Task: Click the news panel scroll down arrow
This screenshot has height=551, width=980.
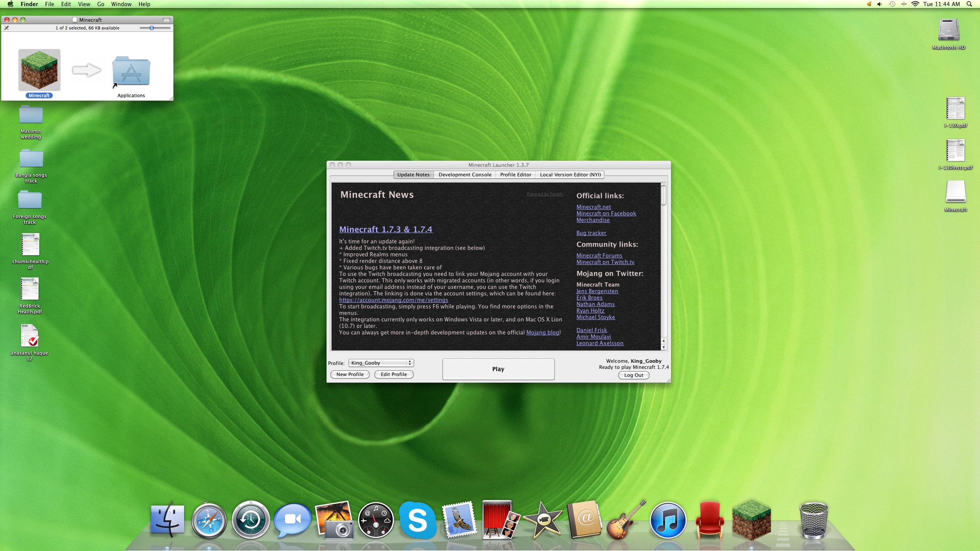Action: 663,347
